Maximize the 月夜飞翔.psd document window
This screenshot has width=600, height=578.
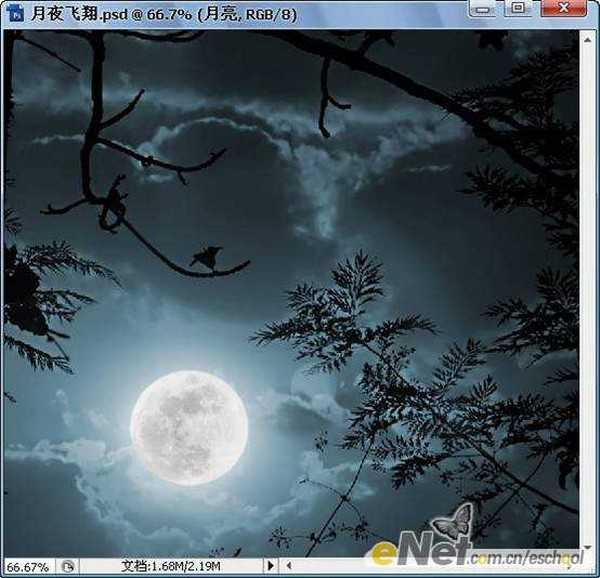(518, 9)
